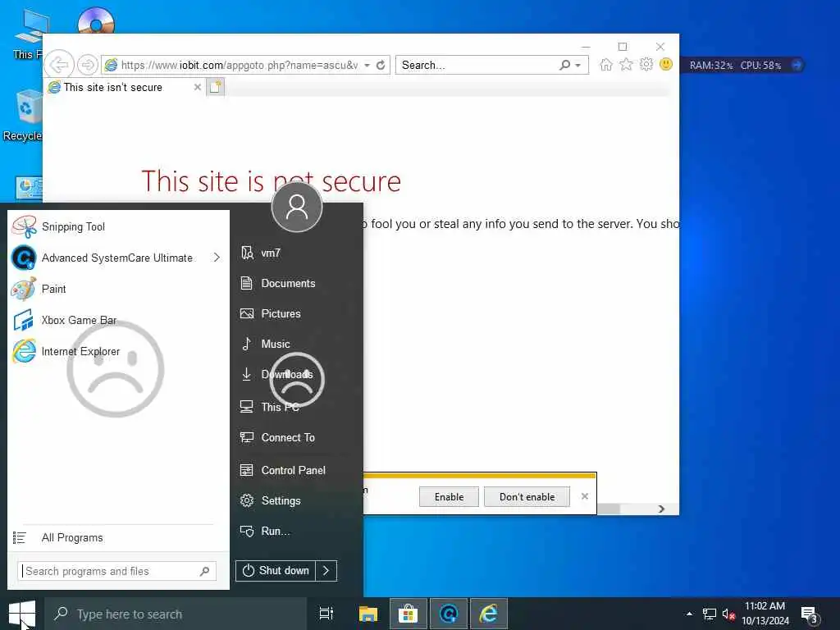Go to the IE Home page icon
The height and width of the screenshot is (630, 840).
606,65
